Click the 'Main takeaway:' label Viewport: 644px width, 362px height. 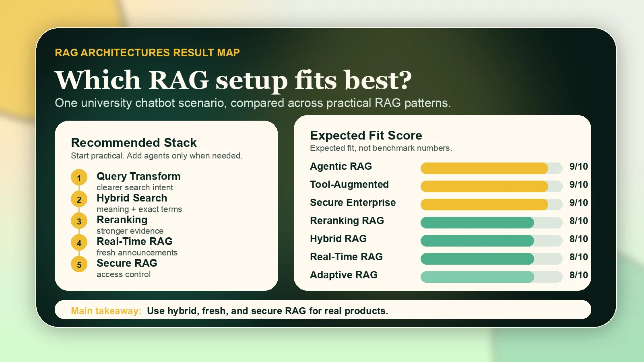(106, 311)
